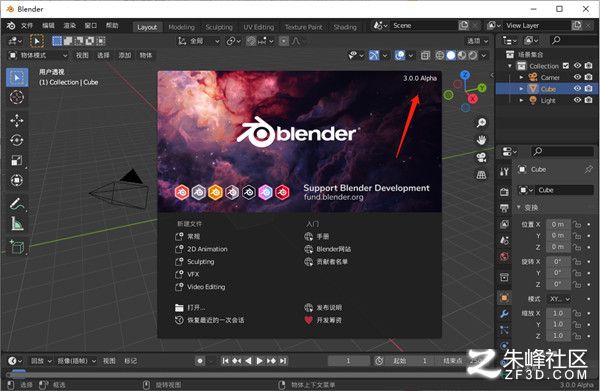This screenshot has width=600, height=391.
Task: Pick the Add Cube tool
Action: [16, 247]
